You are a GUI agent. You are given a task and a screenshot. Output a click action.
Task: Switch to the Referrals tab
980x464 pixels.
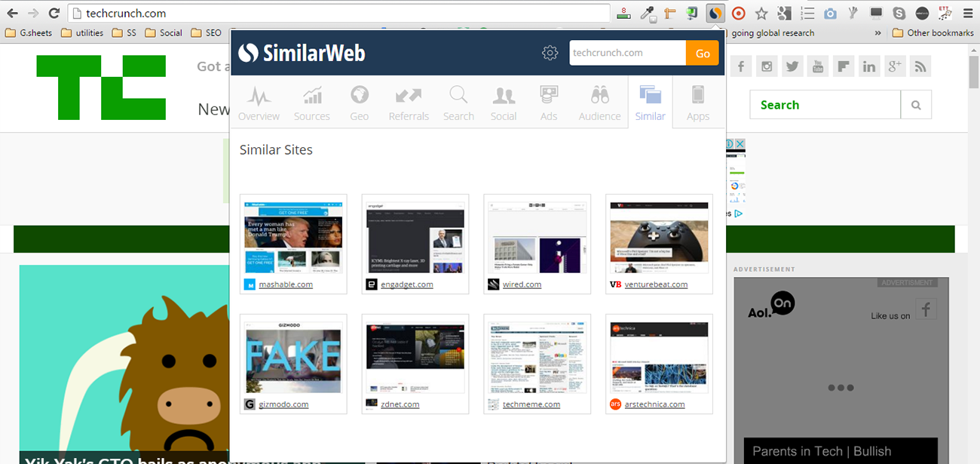click(x=409, y=103)
